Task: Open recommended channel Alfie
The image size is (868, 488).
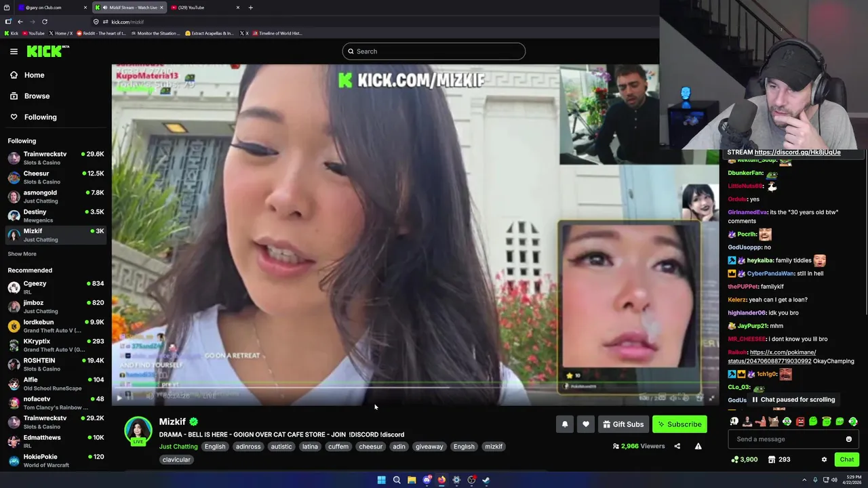Action: (x=56, y=384)
